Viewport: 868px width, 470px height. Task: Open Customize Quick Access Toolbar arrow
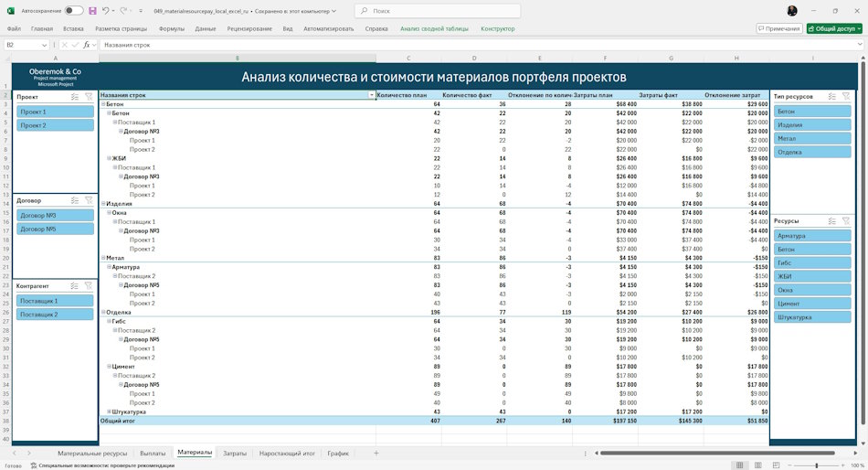[141, 11]
